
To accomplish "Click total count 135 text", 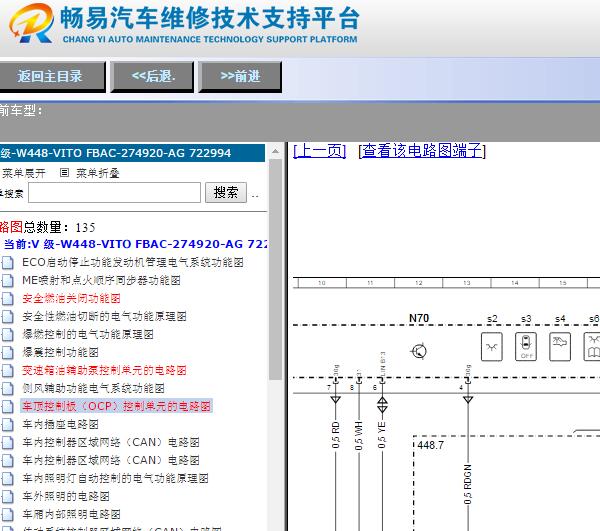I will point(85,228).
